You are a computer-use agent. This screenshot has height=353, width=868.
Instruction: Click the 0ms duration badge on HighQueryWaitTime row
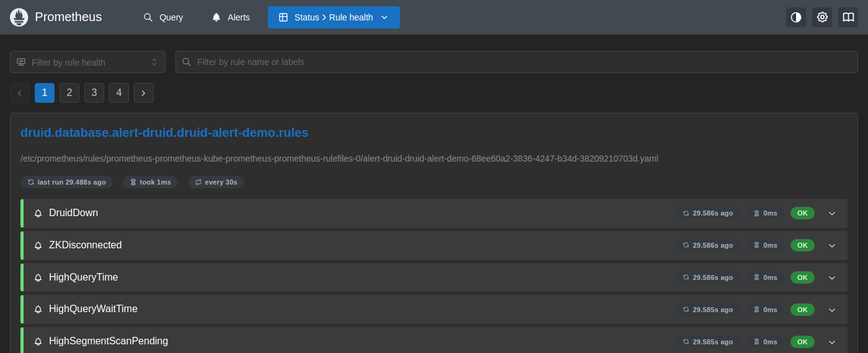tap(765, 309)
